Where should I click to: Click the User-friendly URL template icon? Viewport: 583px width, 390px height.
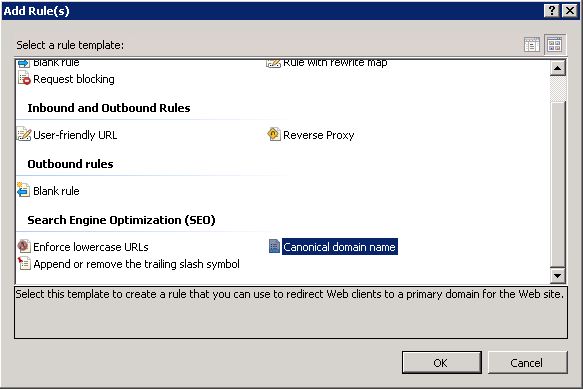pos(24,134)
